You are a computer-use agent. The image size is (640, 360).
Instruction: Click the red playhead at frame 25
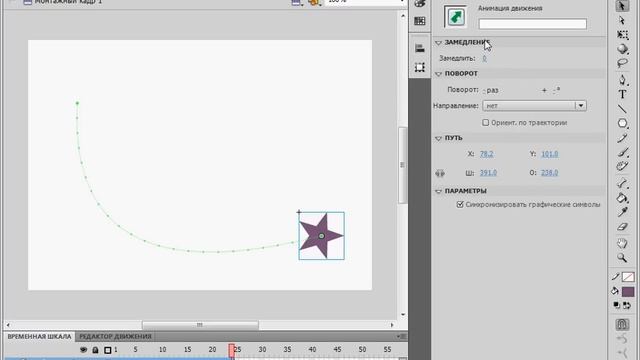pos(231,350)
